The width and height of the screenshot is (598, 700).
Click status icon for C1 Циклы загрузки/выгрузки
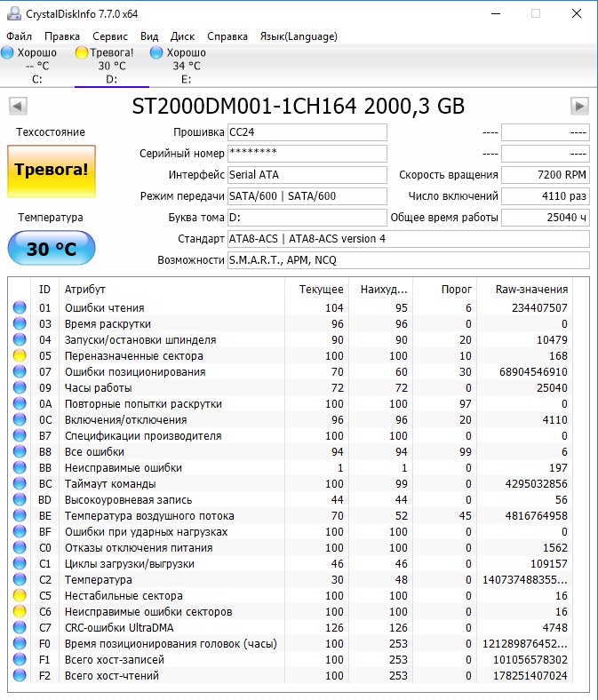pyautogui.click(x=20, y=564)
